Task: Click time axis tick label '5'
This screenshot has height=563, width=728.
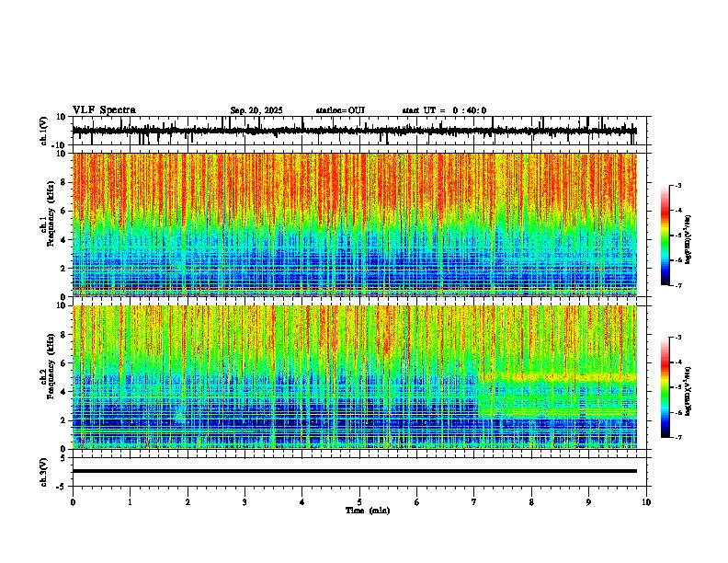Action: click(359, 502)
